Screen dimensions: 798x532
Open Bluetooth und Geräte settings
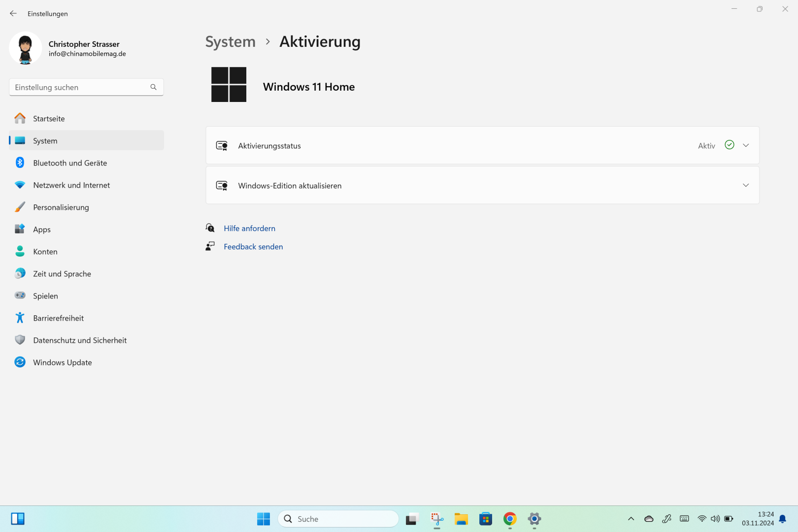point(70,163)
